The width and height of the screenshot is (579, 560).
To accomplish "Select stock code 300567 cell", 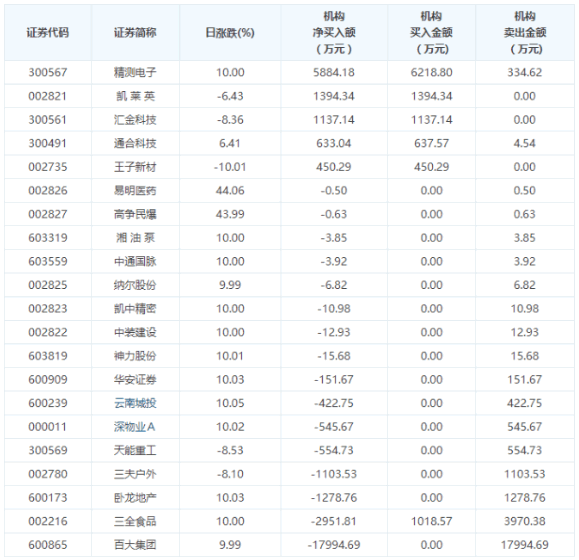I will tap(48, 72).
